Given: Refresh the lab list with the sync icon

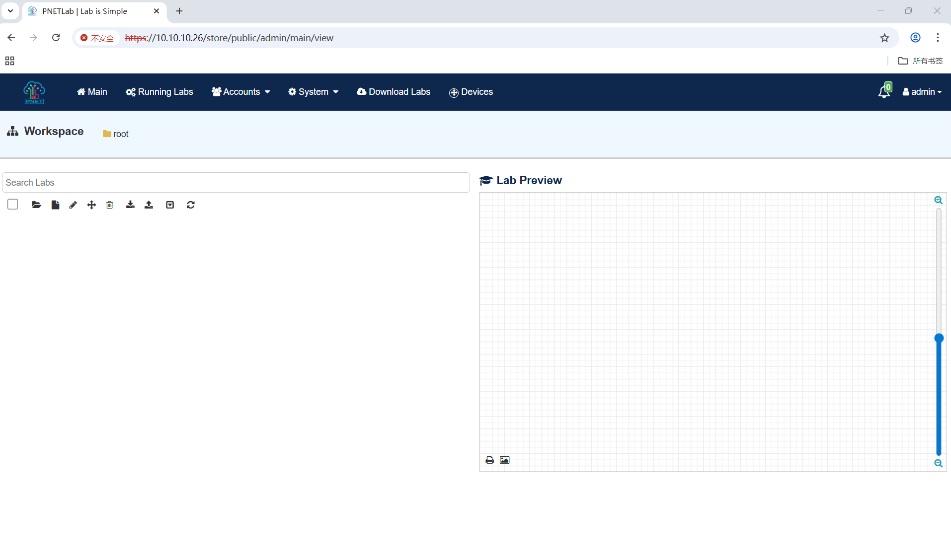Looking at the screenshot, I should point(191,205).
